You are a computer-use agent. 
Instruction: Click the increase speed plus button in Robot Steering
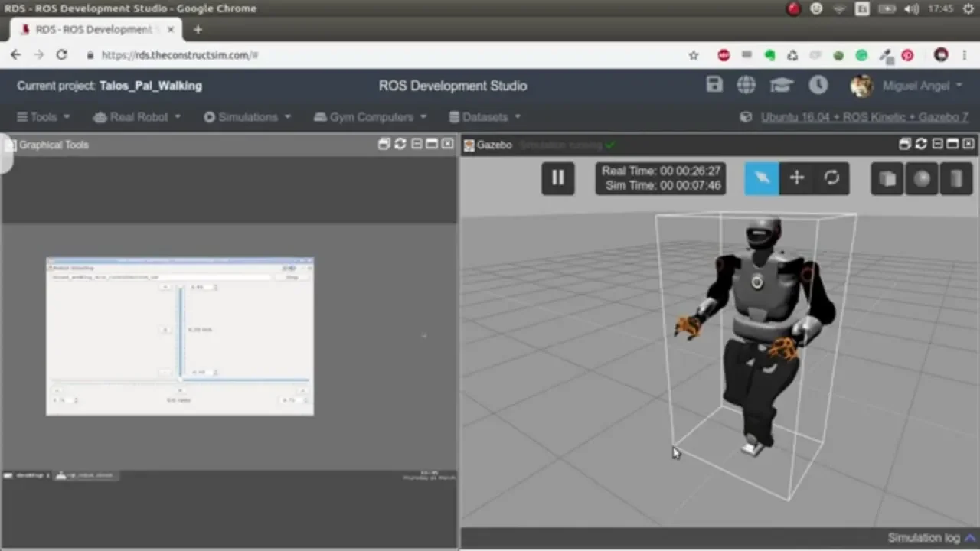pyautogui.click(x=165, y=286)
